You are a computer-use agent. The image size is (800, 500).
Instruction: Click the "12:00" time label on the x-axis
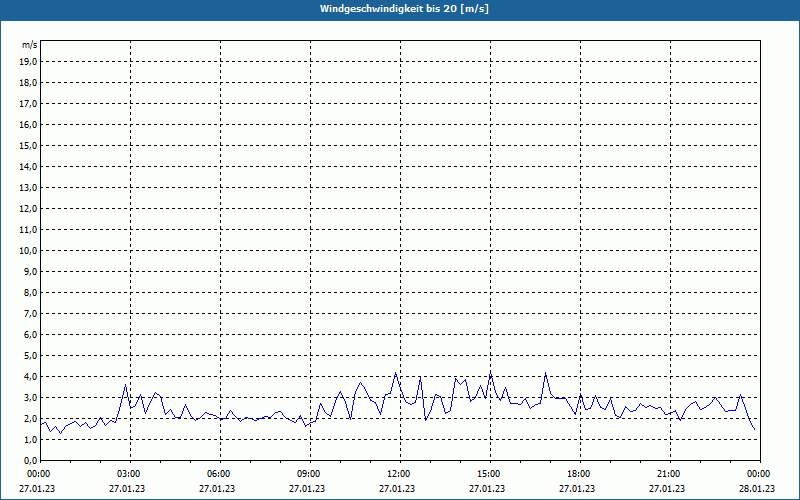click(x=399, y=474)
